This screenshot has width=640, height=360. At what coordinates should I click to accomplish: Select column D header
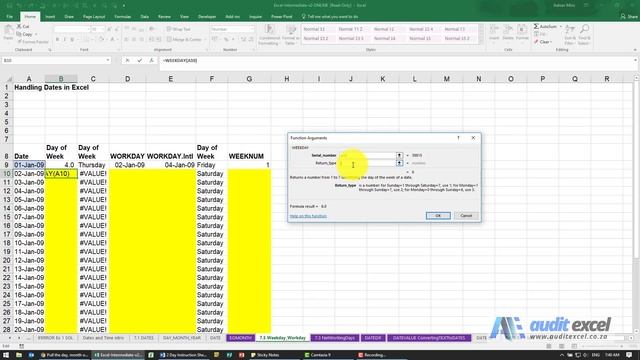[127, 79]
